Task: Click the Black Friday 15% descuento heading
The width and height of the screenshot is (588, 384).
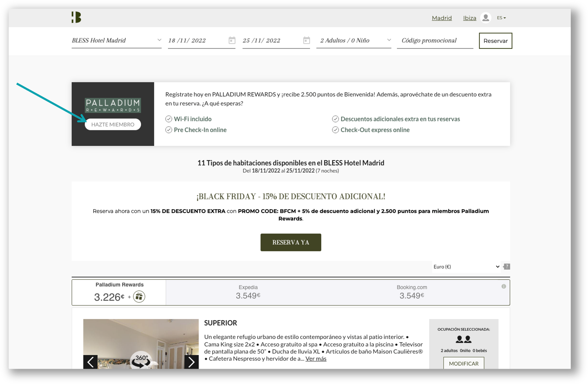Action: [291, 196]
